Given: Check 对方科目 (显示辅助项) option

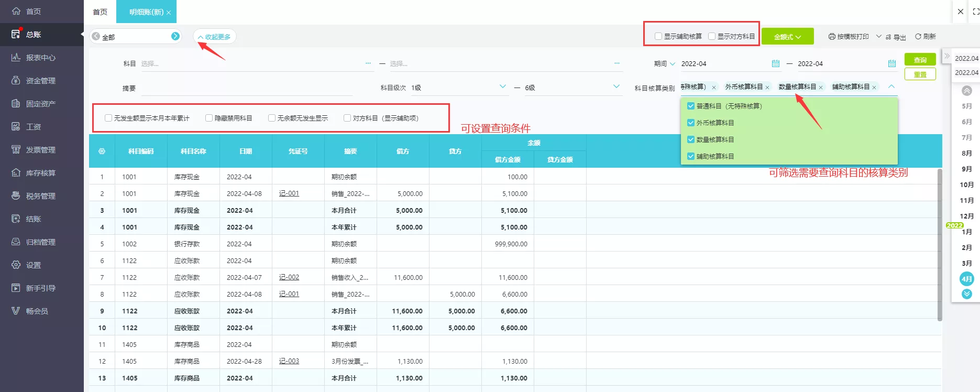Looking at the screenshot, I should (347, 118).
